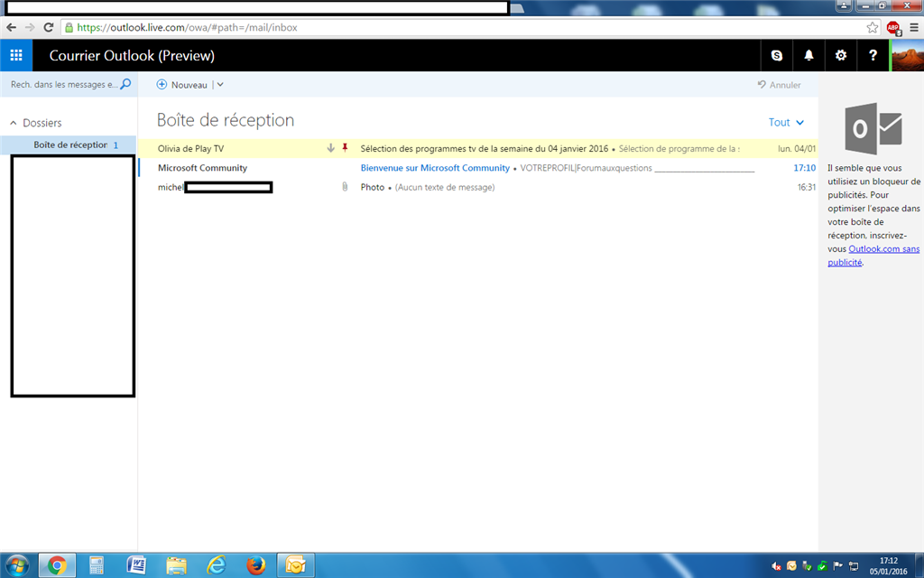Click the low importance arrow on Olivia email
The image size is (924, 578).
(330, 148)
